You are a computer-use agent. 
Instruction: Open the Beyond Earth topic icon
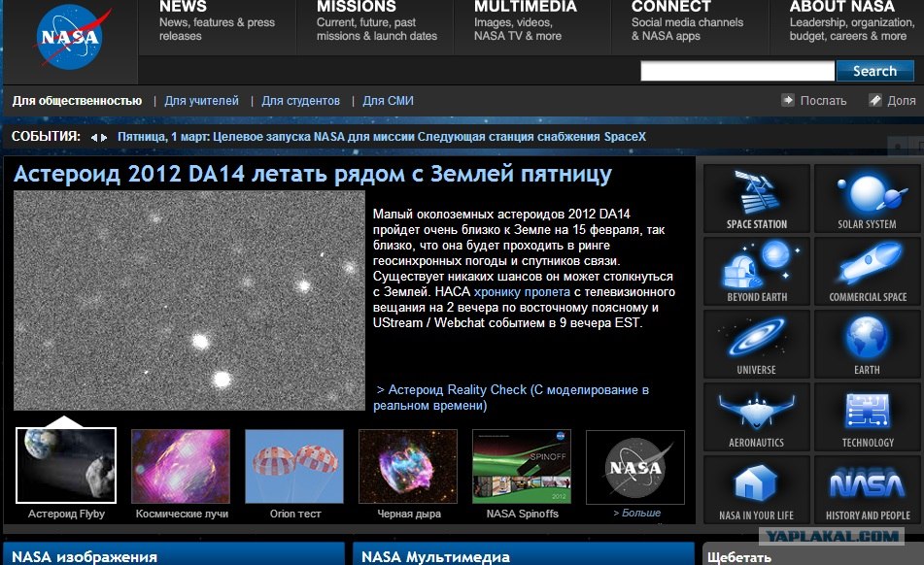757,271
